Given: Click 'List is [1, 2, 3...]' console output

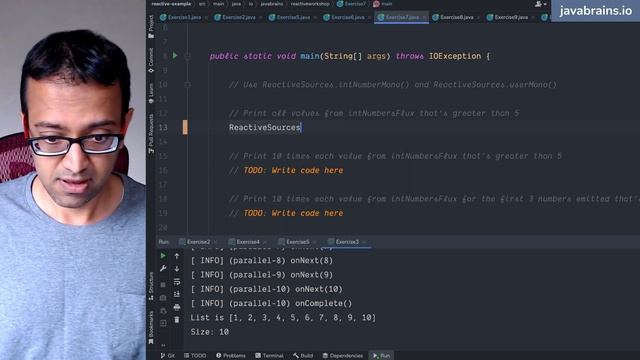Looking at the screenshot, I should 283,318.
